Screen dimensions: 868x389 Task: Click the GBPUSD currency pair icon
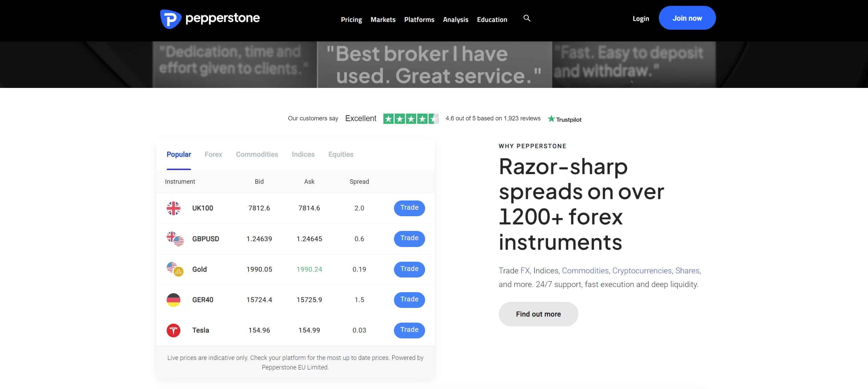coord(174,239)
